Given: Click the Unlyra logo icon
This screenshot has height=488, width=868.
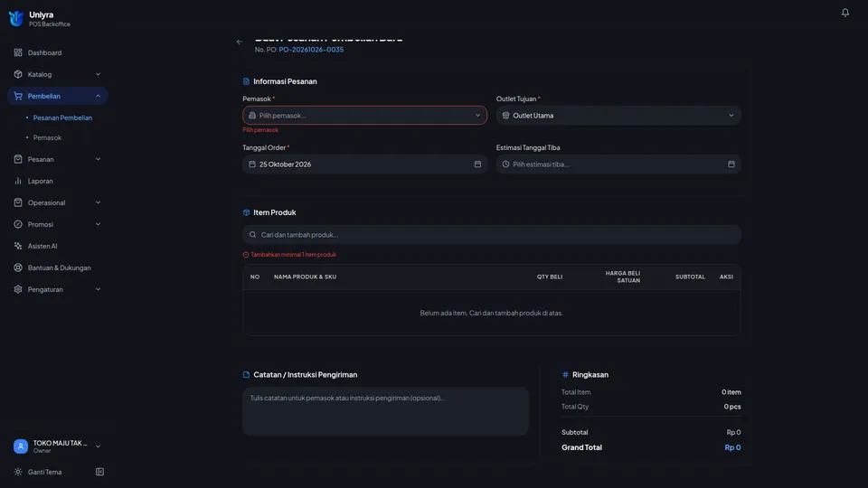Looking at the screenshot, I should (x=16, y=18).
